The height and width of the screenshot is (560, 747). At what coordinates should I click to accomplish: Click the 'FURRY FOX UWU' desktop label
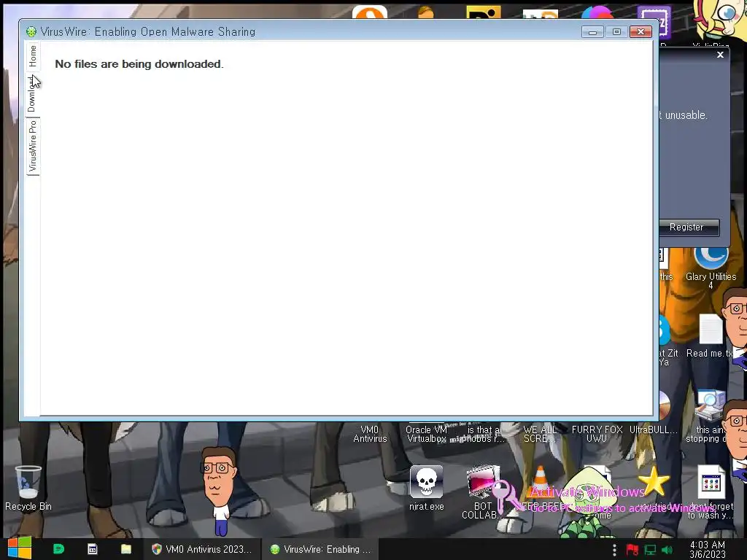[597, 435]
